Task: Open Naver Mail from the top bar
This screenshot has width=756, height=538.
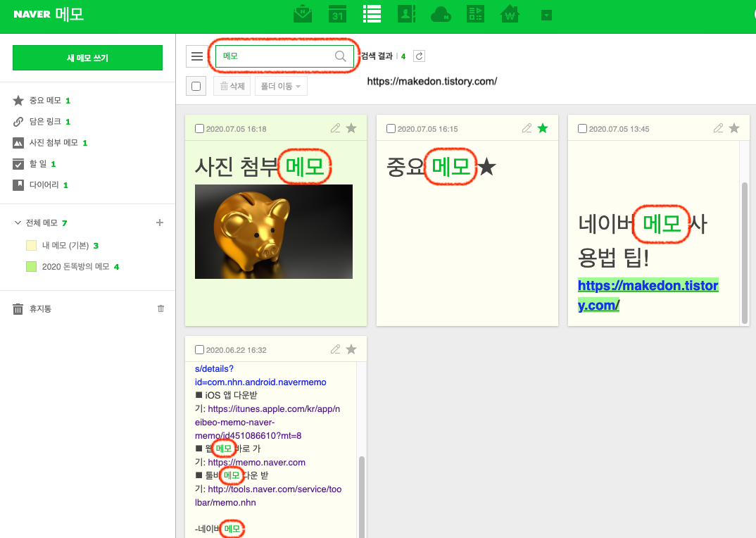Action: (x=302, y=14)
